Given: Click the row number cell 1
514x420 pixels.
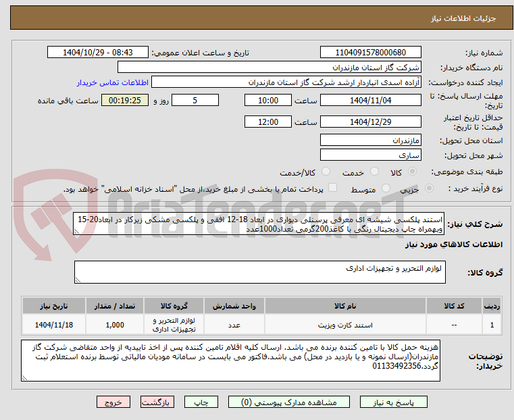Looking at the screenshot, I should (492, 325).
